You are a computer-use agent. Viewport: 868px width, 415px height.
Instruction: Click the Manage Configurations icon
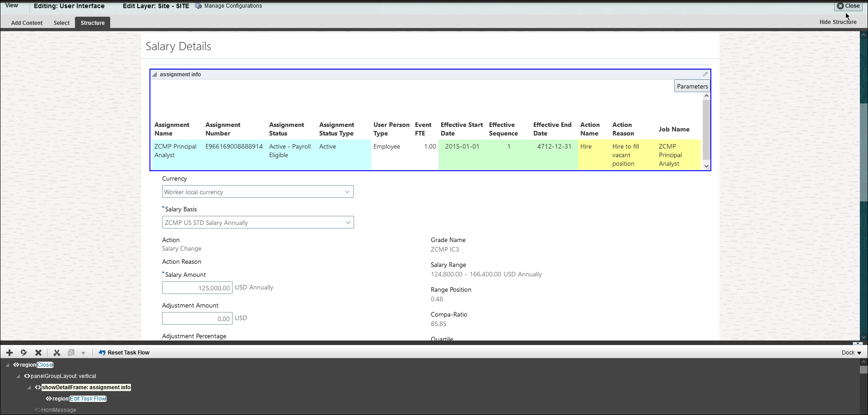[199, 6]
